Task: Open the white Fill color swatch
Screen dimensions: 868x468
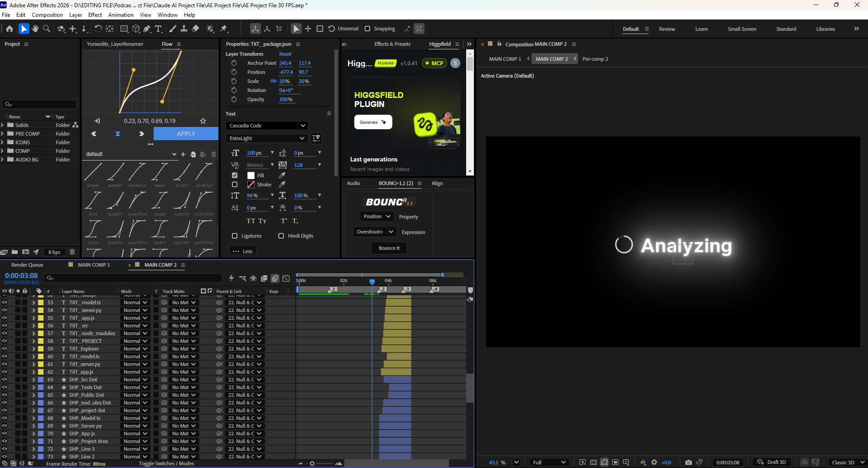Action: click(251, 175)
